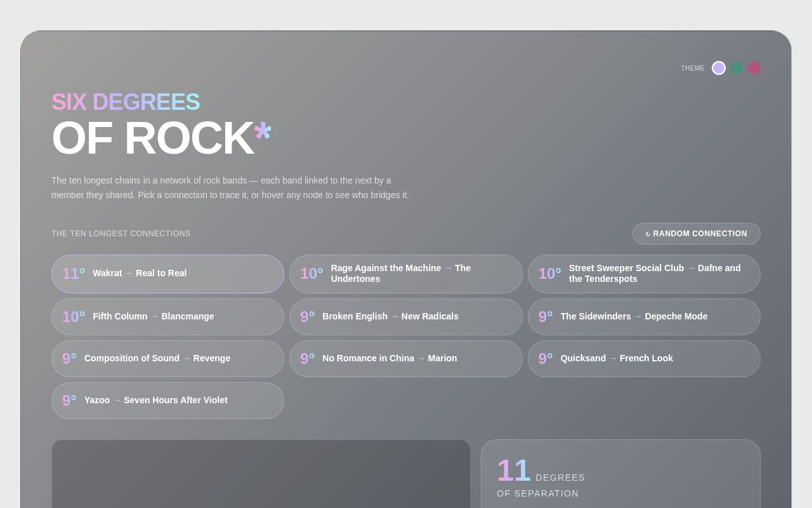Screen dimensions: 812x508
Task: Select Fifth Column to Blancmange connection
Action: tap(167, 317)
